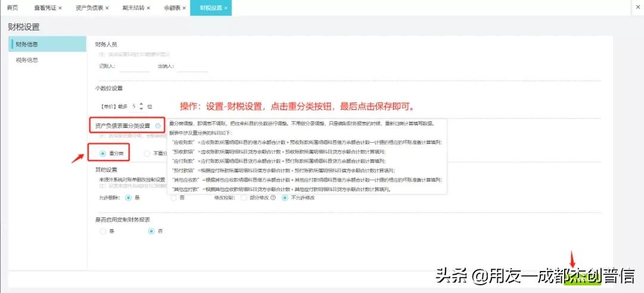Focus the 出纳人 input field
Viewport: 644px width, 293px height.
[193, 67]
